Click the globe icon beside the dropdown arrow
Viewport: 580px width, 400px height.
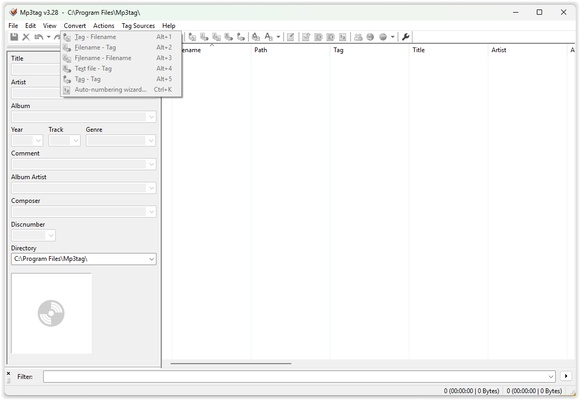383,37
